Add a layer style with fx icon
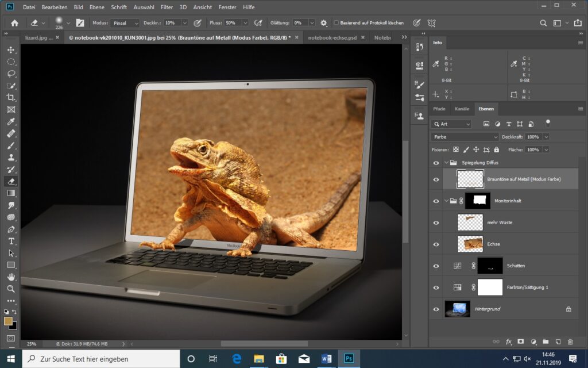Viewport: 588px width, 368px height. pyautogui.click(x=509, y=342)
